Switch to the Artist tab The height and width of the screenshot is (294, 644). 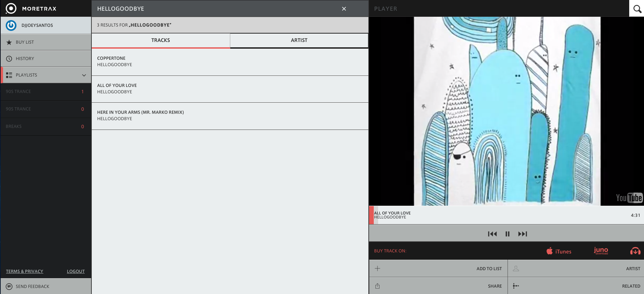[299, 40]
